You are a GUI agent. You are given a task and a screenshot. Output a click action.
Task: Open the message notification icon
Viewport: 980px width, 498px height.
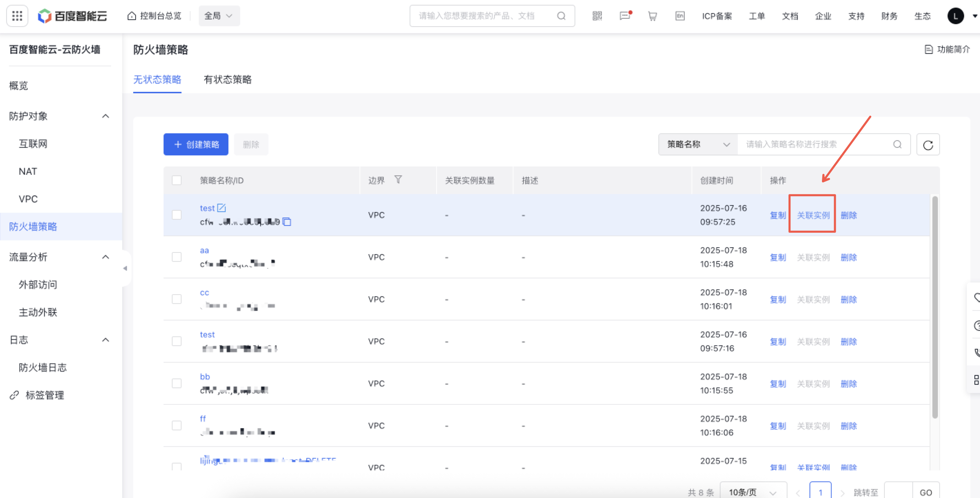(625, 16)
